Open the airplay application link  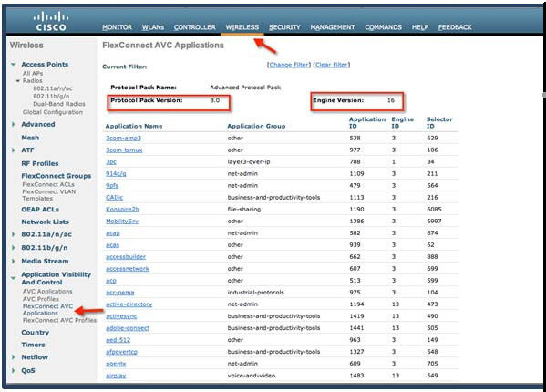point(116,376)
